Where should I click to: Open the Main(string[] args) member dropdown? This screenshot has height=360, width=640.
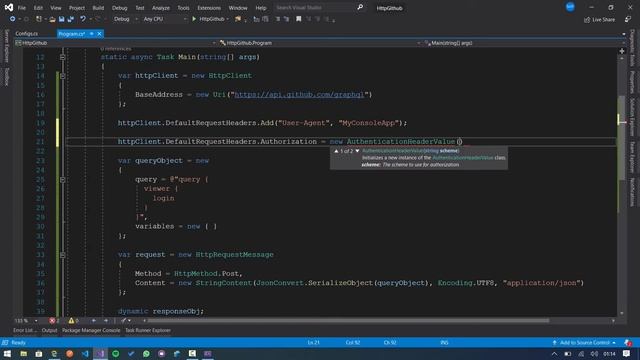524,43
